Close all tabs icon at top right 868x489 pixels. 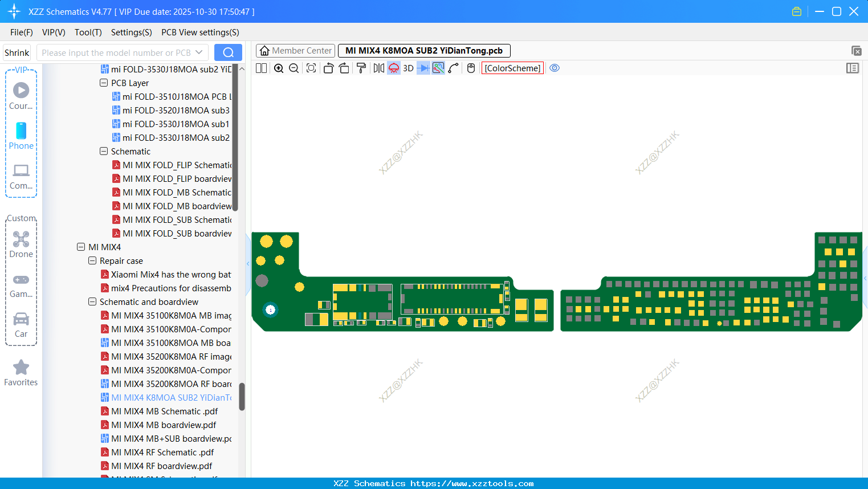click(x=856, y=51)
